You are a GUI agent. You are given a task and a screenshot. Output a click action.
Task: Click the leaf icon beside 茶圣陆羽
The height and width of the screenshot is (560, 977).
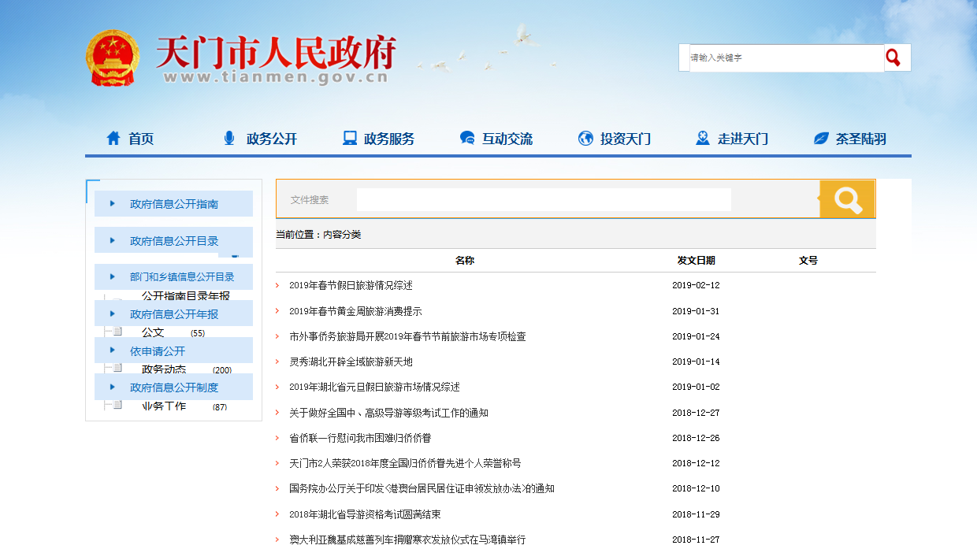coord(821,139)
